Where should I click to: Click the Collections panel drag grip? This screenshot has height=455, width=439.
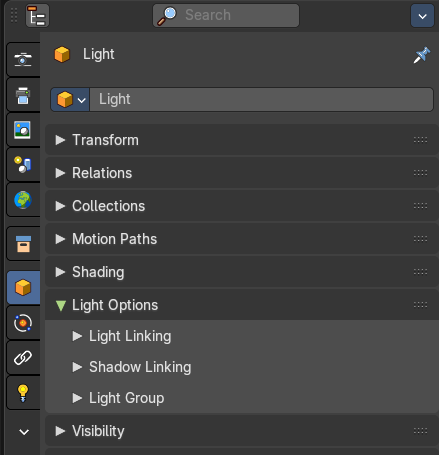coord(420,206)
